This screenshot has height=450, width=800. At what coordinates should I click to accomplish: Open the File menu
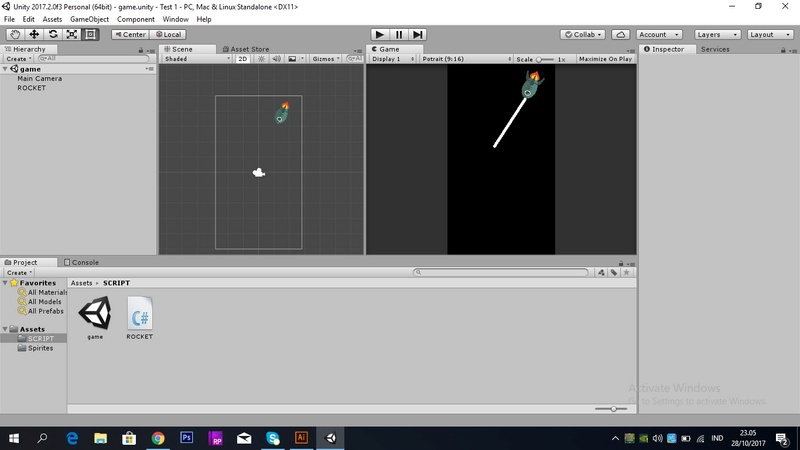[x=9, y=19]
